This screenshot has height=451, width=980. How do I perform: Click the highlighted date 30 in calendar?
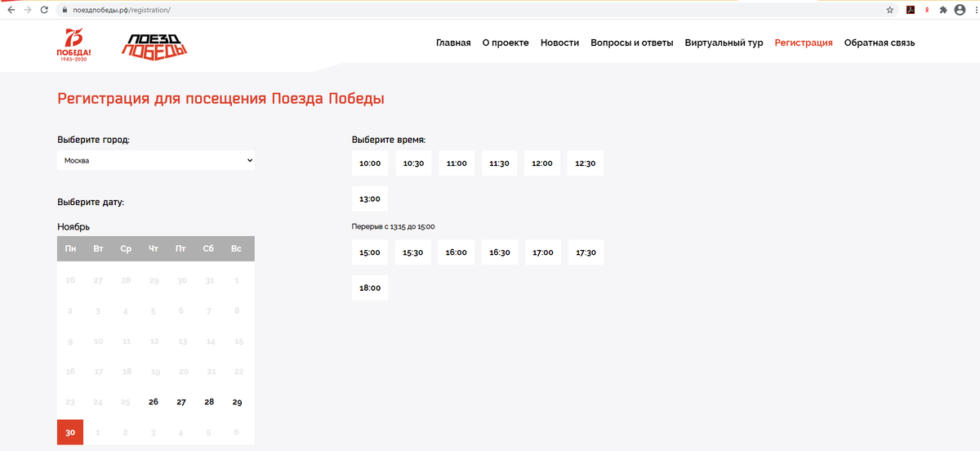pyautogui.click(x=70, y=432)
